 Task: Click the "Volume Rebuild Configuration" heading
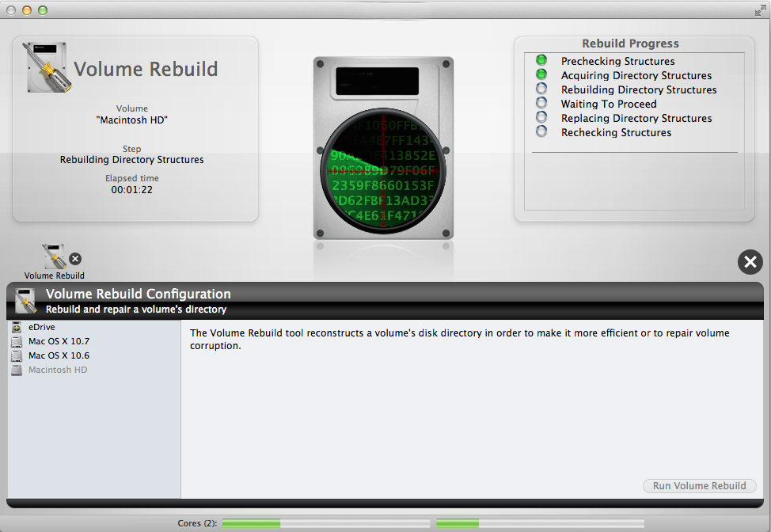point(139,294)
